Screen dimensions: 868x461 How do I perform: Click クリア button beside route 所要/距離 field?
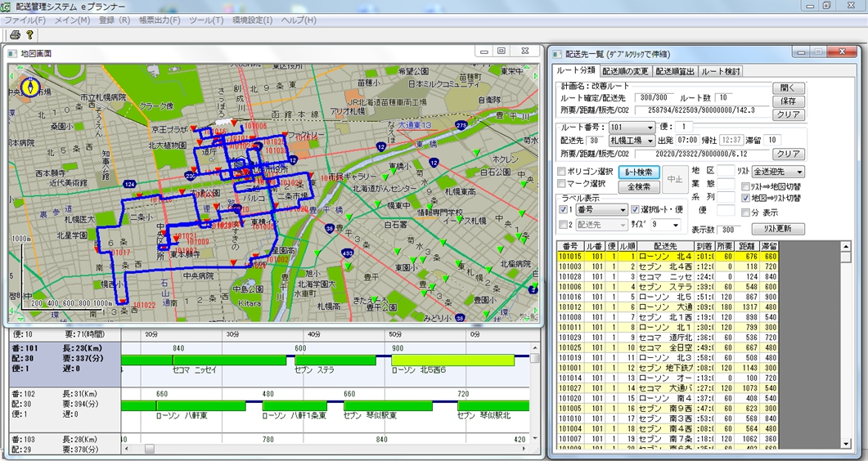pyautogui.click(x=788, y=154)
